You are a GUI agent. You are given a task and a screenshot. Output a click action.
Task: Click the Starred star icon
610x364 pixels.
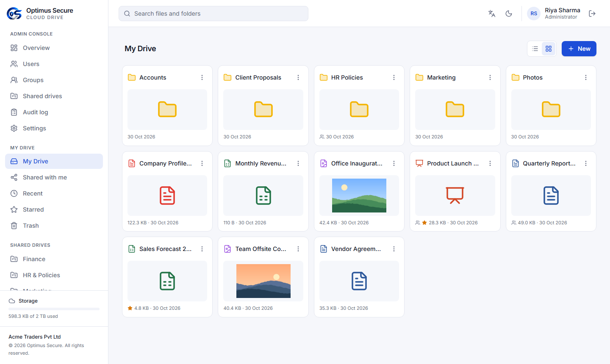click(x=14, y=210)
